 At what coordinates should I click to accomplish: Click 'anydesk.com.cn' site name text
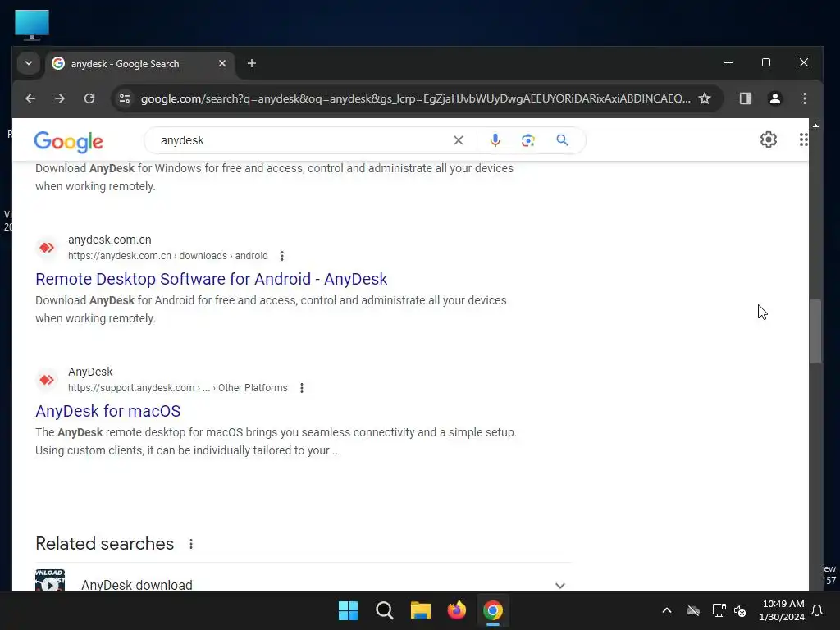click(109, 240)
